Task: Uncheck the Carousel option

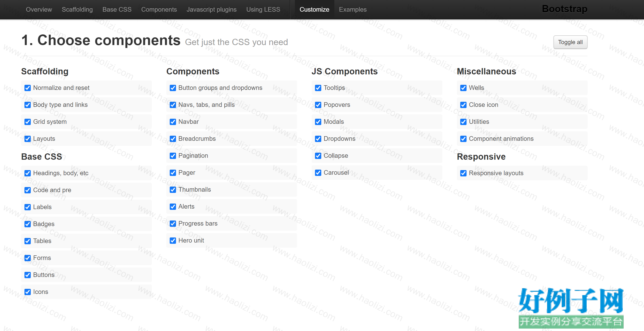Action: 318,173
